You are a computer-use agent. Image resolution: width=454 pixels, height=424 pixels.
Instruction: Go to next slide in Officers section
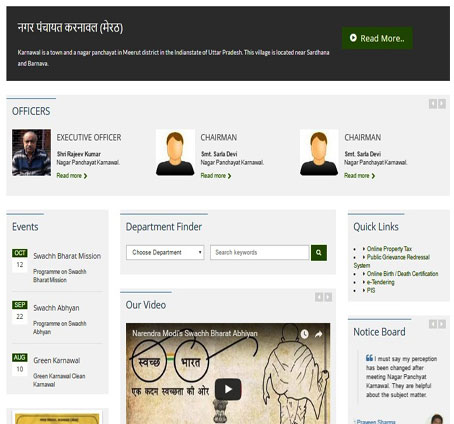pyautogui.click(x=442, y=104)
